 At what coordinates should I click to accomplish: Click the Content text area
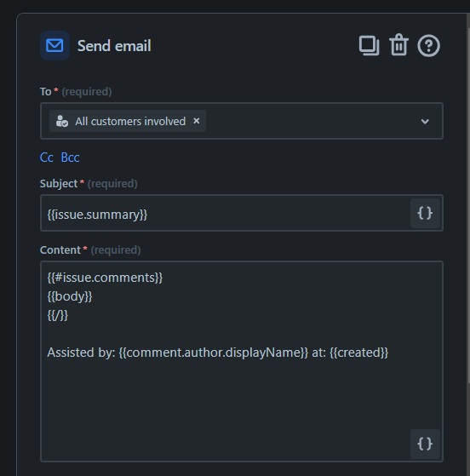(242, 361)
